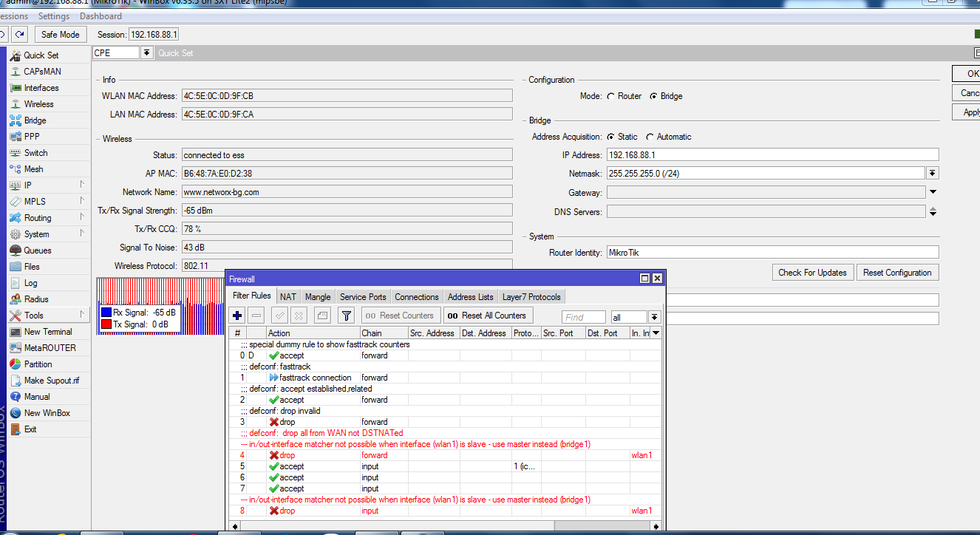The image size is (980, 535).
Task: Click the blue plus add rule icon
Action: (237, 316)
